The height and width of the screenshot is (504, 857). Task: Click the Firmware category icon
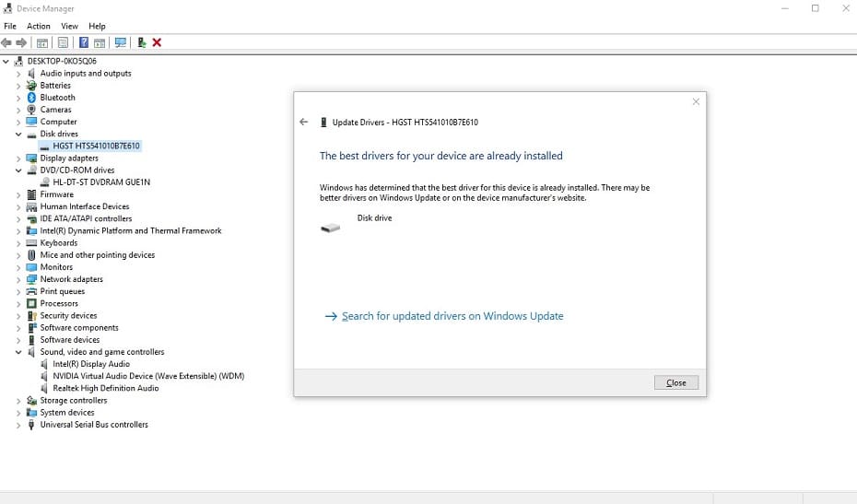click(x=31, y=194)
